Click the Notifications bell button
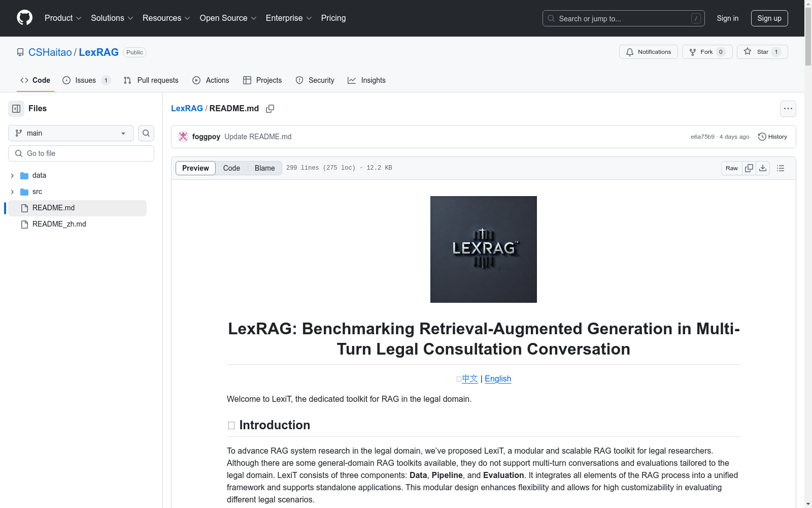Screen dimensions: 812x508 pyautogui.click(x=649, y=52)
